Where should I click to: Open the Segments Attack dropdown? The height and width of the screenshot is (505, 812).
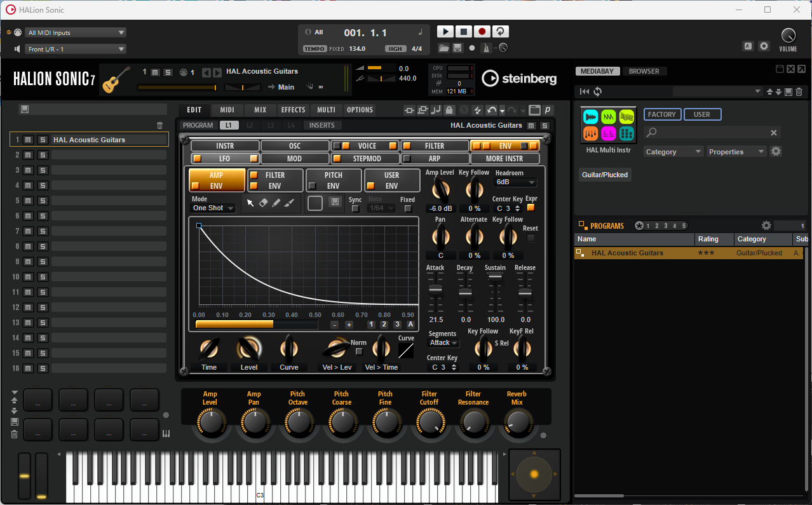click(x=443, y=342)
